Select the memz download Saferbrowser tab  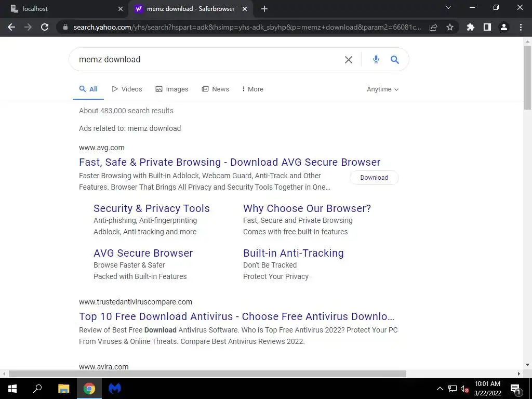190,9
